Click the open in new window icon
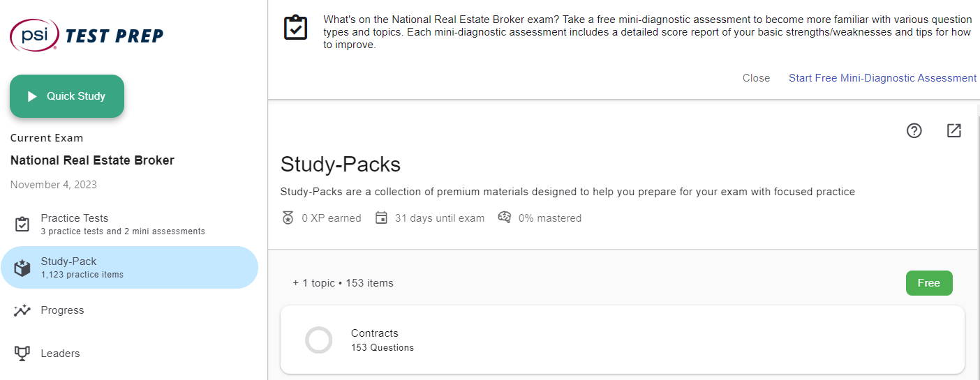The width and height of the screenshot is (980, 380). [954, 130]
